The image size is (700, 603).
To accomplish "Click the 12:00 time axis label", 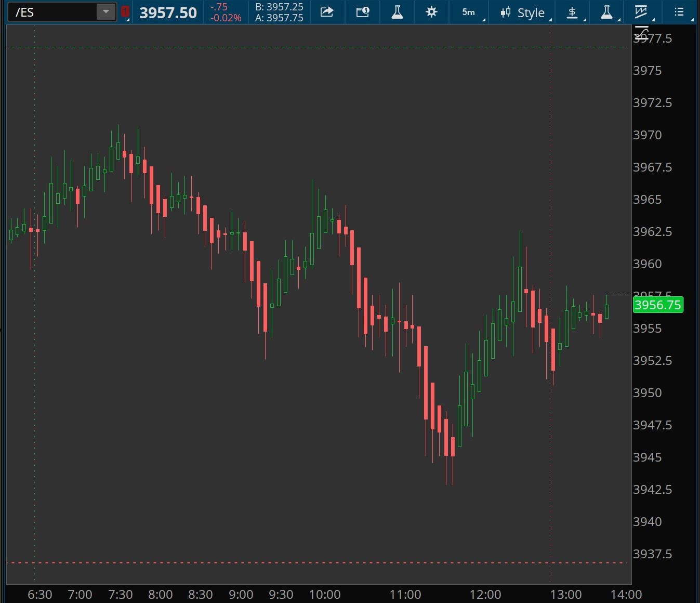I will tap(485, 595).
